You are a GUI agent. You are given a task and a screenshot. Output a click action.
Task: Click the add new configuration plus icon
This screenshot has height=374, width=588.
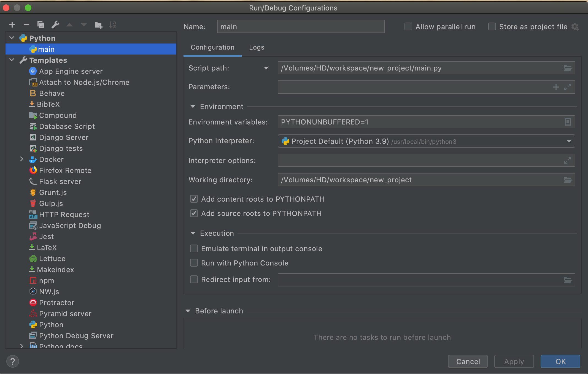click(x=12, y=25)
